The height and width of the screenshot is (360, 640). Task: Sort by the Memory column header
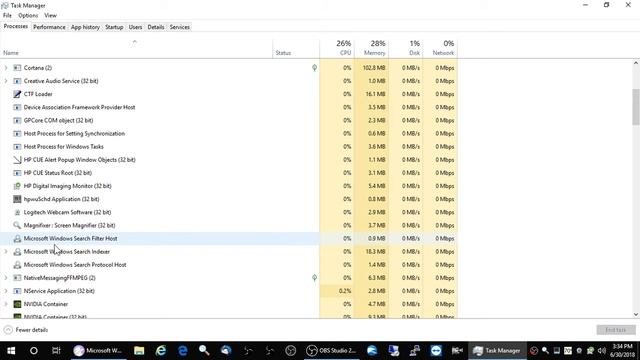[x=371, y=48]
